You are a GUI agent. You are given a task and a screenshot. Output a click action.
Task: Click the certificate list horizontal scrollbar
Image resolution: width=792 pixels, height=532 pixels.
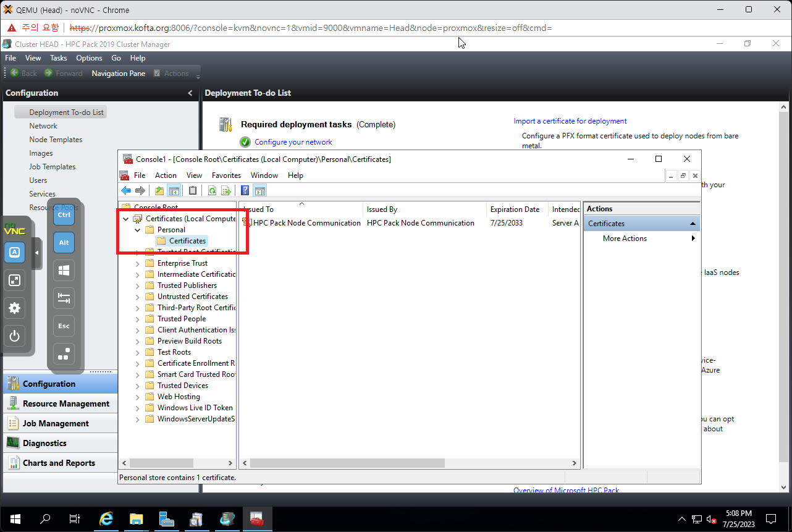click(408, 463)
